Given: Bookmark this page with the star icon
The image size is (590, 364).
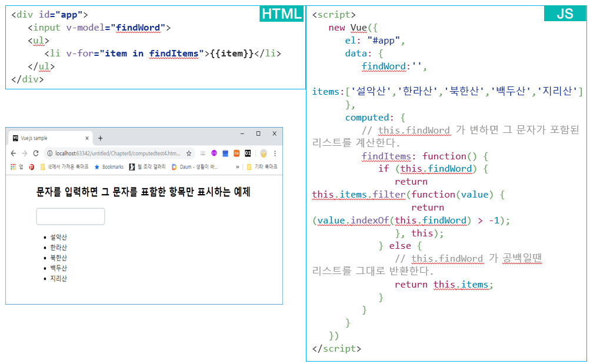Looking at the screenshot, I should (189, 153).
